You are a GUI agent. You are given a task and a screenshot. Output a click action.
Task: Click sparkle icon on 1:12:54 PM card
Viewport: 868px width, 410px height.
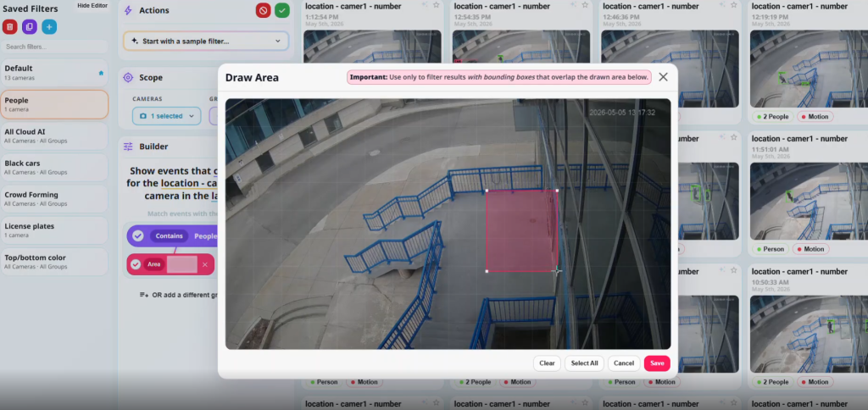pyautogui.click(x=424, y=5)
